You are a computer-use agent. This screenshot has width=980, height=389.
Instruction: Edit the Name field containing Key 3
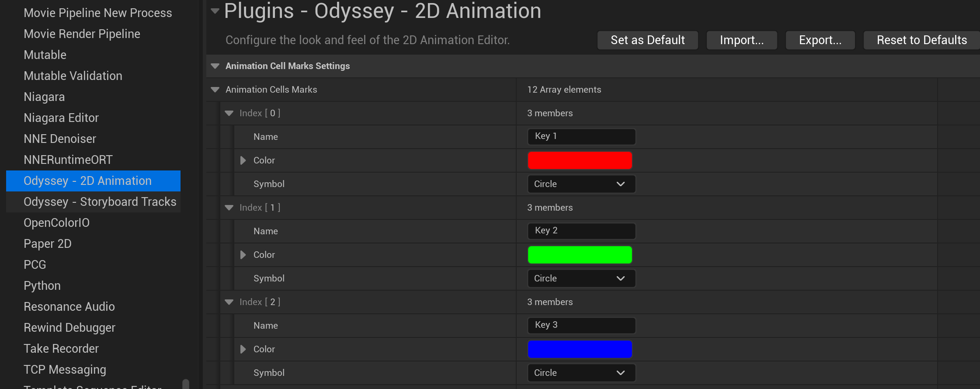pyautogui.click(x=581, y=325)
